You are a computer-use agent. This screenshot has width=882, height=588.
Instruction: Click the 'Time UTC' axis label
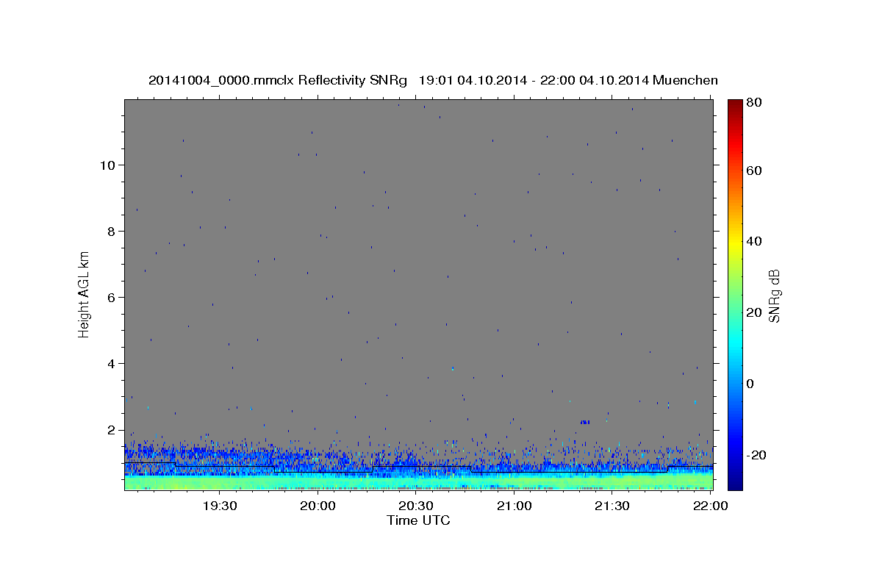pyautogui.click(x=418, y=520)
